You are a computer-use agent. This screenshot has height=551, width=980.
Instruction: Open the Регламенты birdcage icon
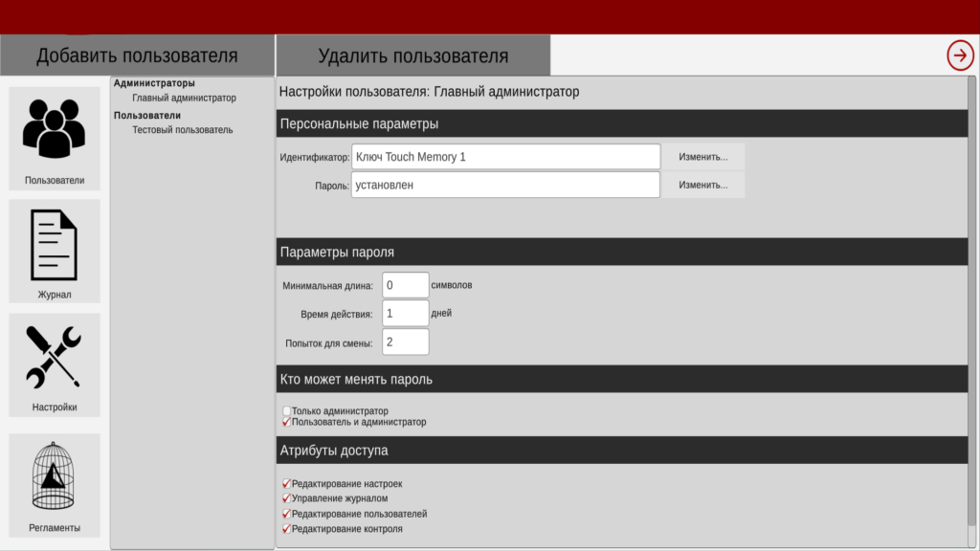pos(55,475)
